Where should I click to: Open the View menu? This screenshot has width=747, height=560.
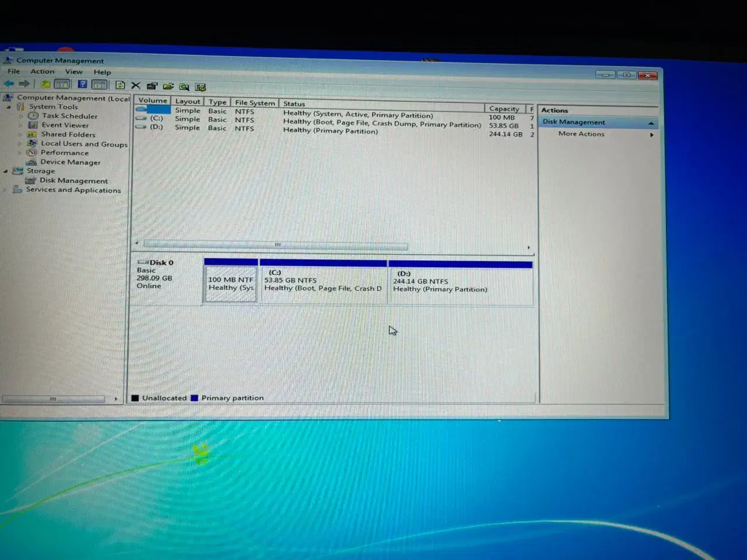pos(74,72)
